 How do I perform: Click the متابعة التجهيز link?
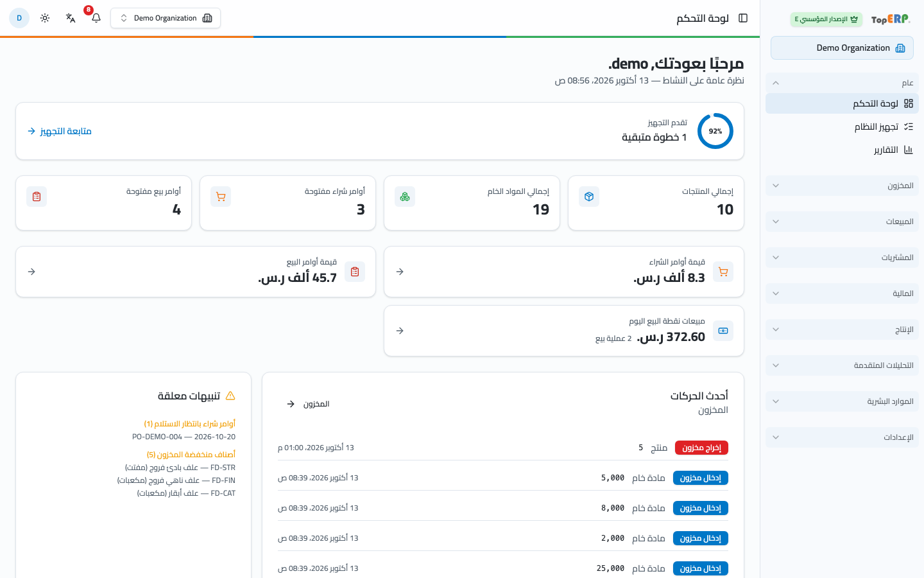[60, 131]
